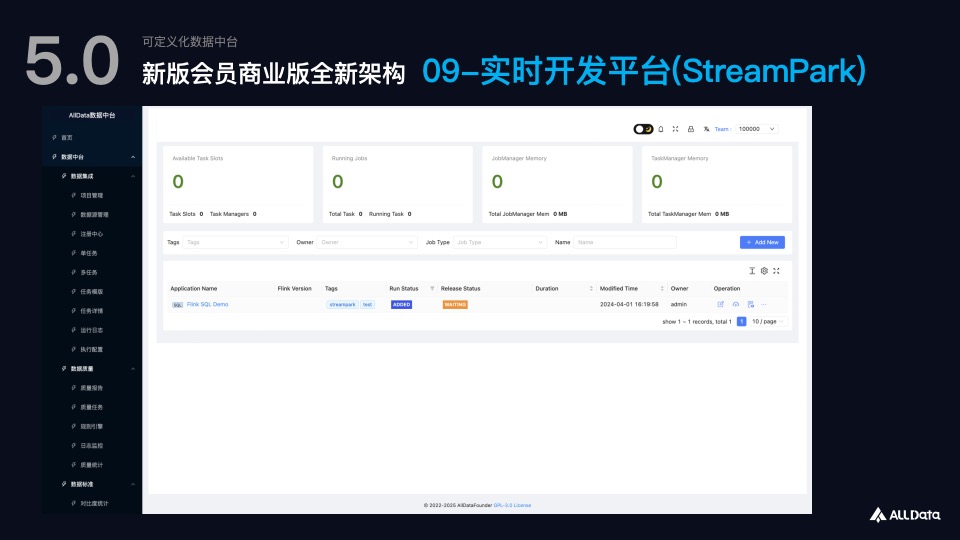This screenshot has width=960, height=540.
Task: Open the language translation icon
Action: click(706, 129)
